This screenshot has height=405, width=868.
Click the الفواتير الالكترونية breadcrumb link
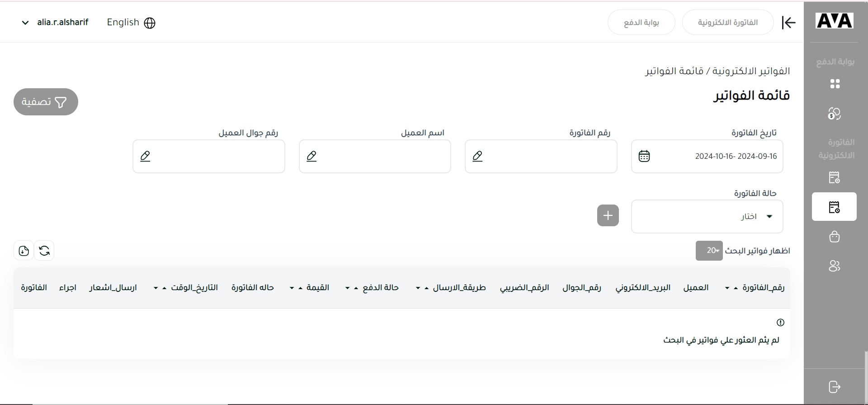pos(751,71)
